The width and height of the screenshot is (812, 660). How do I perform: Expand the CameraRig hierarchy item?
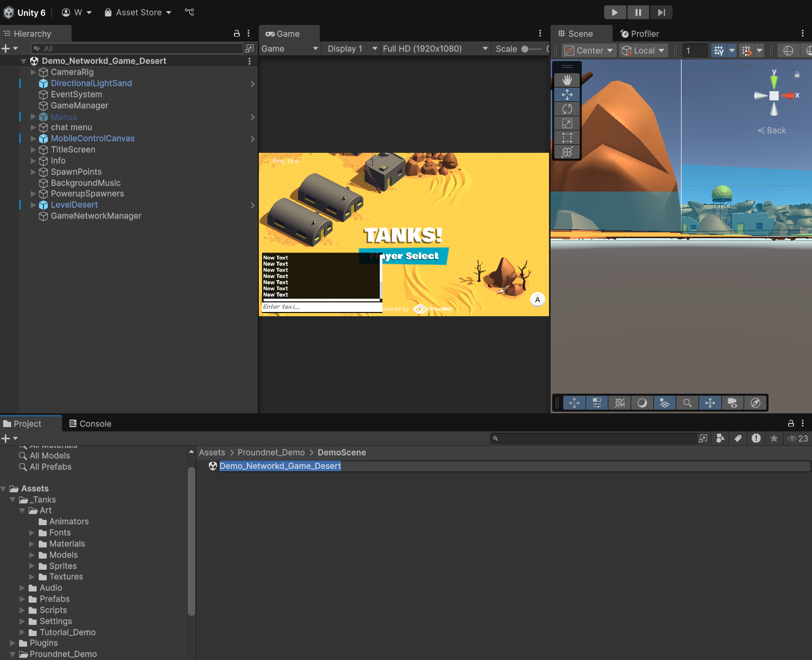pyautogui.click(x=33, y=72)
